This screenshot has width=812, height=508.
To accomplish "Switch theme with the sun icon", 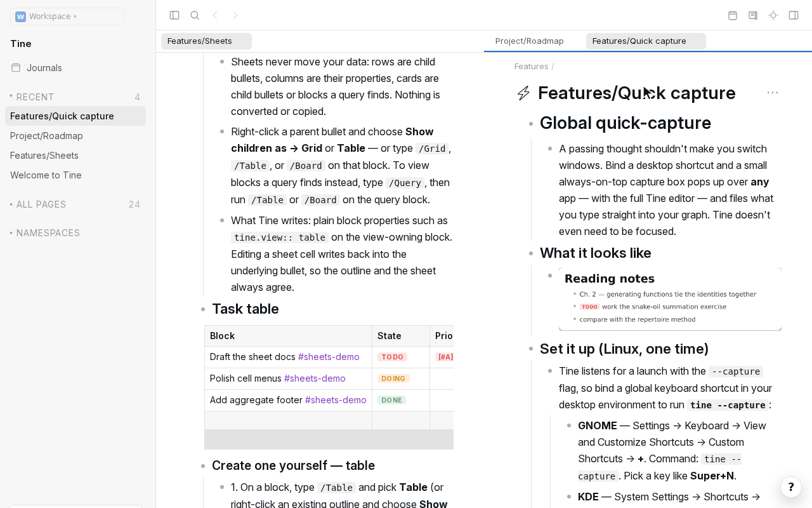I will click(x=773, y=15).
